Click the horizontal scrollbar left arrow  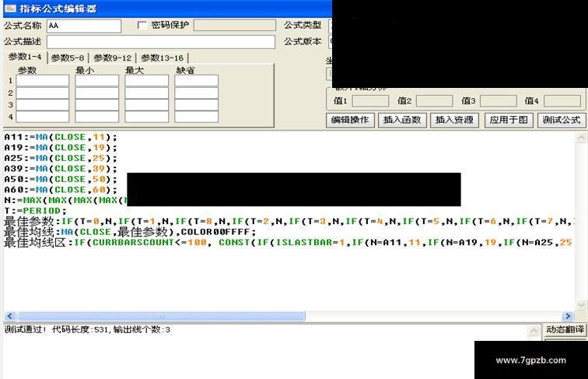(x=10, y=316)
